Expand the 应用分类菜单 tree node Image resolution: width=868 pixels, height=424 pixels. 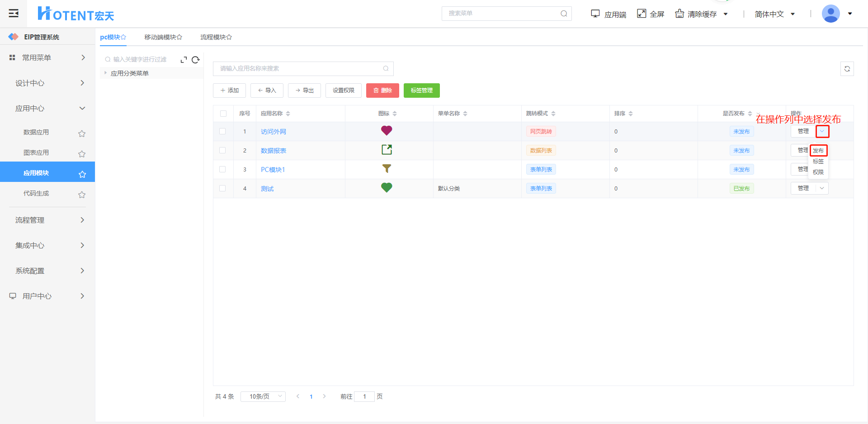pos(106,73)
